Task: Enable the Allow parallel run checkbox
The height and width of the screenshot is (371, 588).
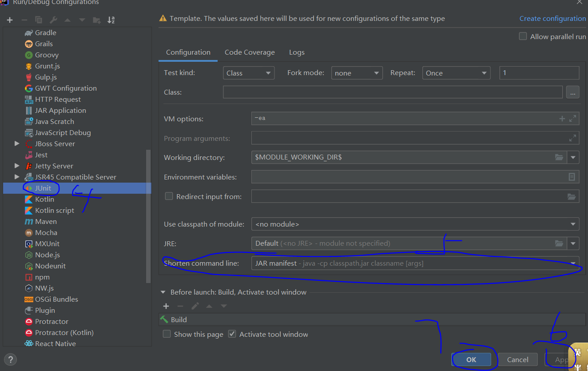Action: [523, 36]
